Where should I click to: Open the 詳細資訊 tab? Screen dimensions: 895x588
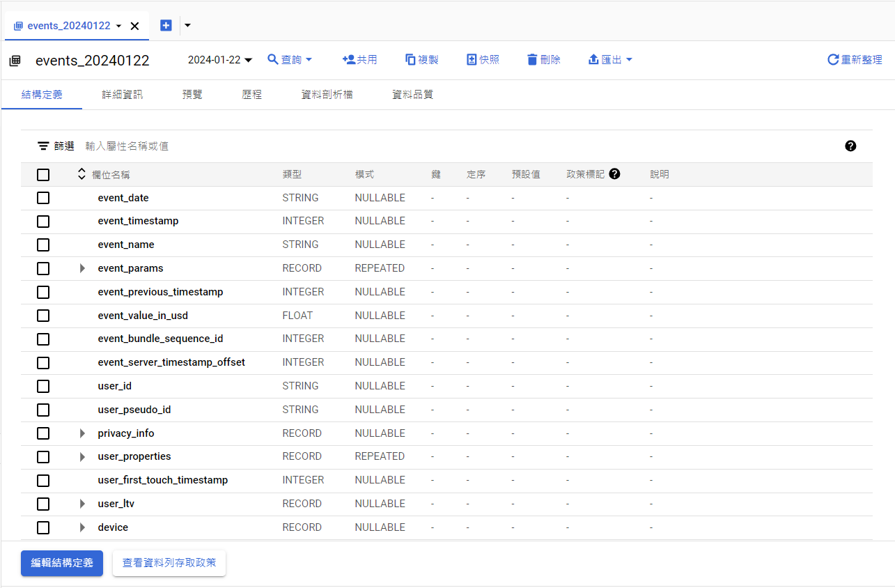click(x=123, y=95)
